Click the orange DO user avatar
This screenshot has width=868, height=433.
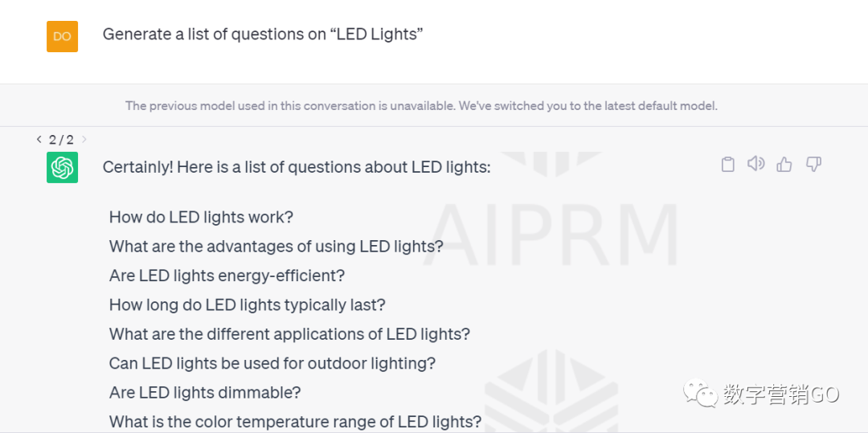(62, 36)
